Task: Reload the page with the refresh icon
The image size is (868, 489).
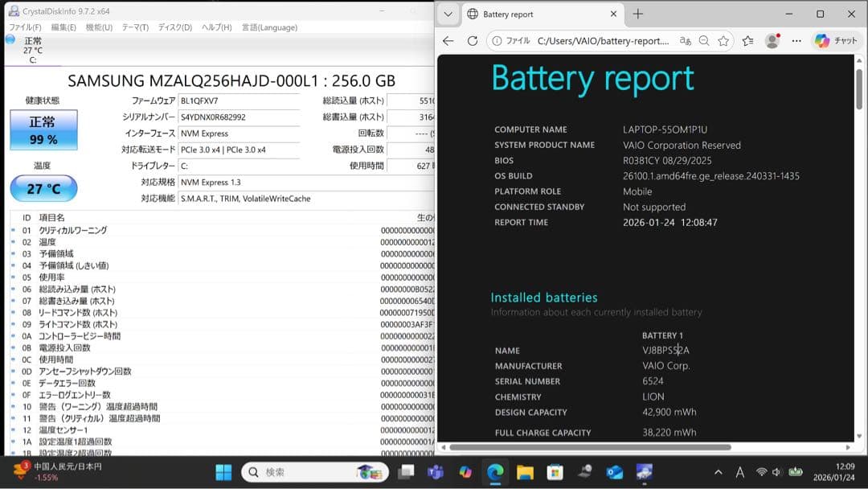Action: point(472,40)
